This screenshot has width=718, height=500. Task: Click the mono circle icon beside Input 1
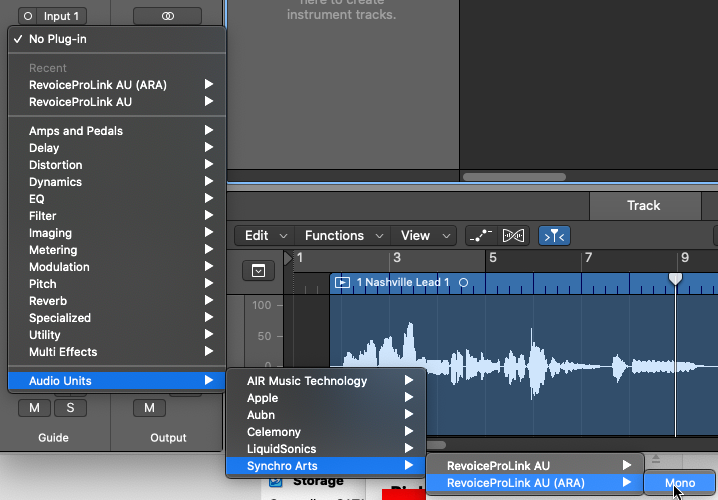tap(26, 16)
